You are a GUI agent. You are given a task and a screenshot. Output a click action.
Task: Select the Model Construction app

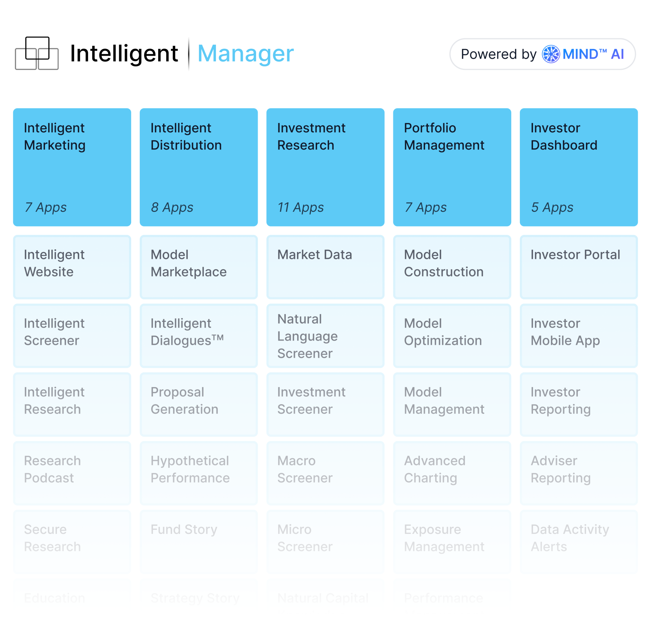[x=452, y=267]
